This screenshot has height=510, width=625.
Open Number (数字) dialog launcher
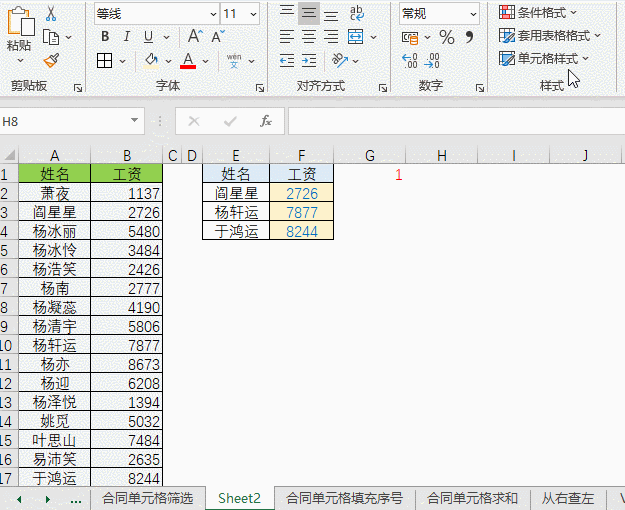480,88
